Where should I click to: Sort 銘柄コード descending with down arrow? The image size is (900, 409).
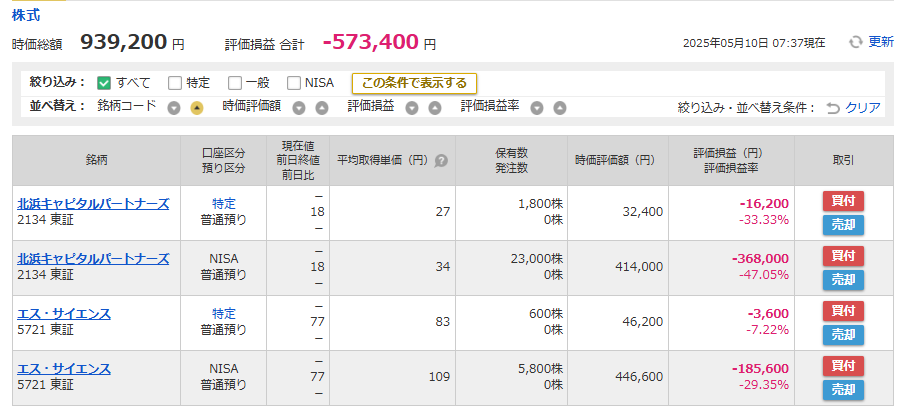click(174, 108)
